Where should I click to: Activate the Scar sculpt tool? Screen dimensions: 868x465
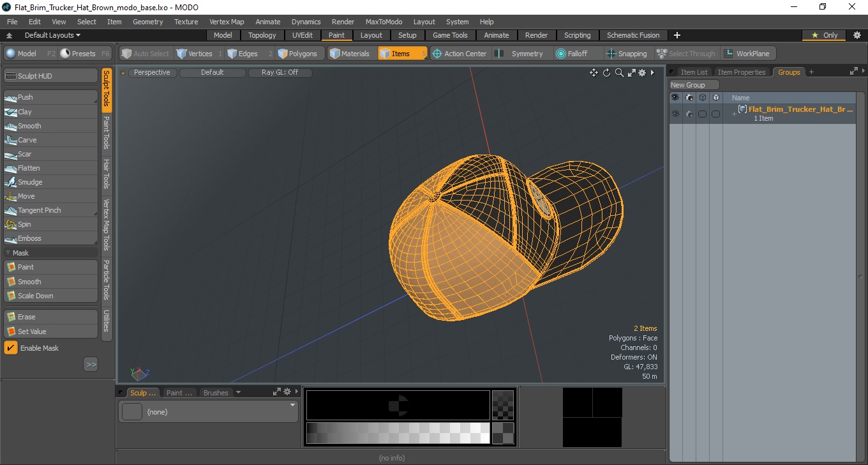(50, 154)
